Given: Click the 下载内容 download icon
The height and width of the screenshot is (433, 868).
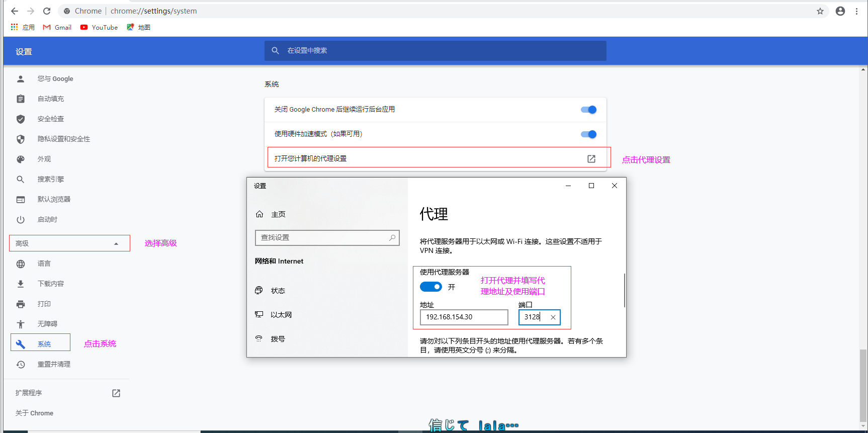Looking at the screenshot, I should (21, 284).
